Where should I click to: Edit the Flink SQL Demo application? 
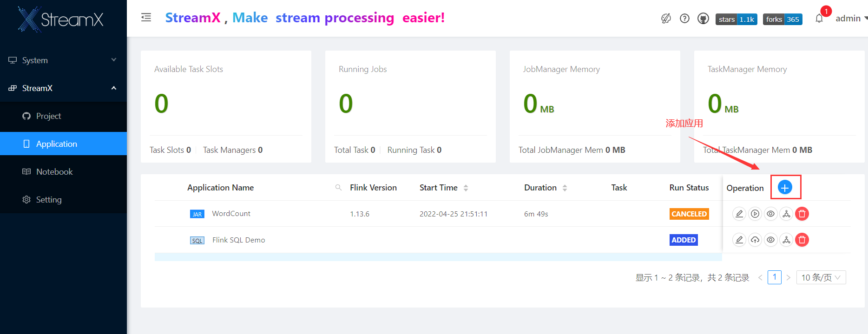click(x=739, y=240)
